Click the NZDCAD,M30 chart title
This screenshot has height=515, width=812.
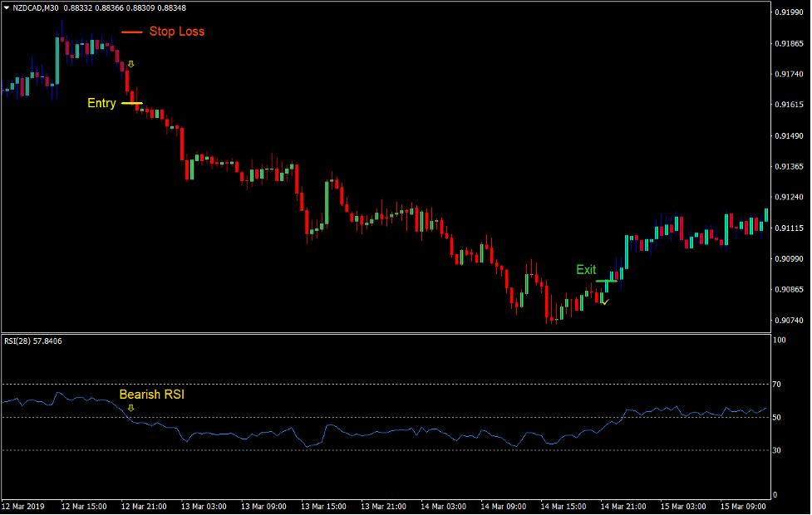pyautogui.click(x=37, y=7)
